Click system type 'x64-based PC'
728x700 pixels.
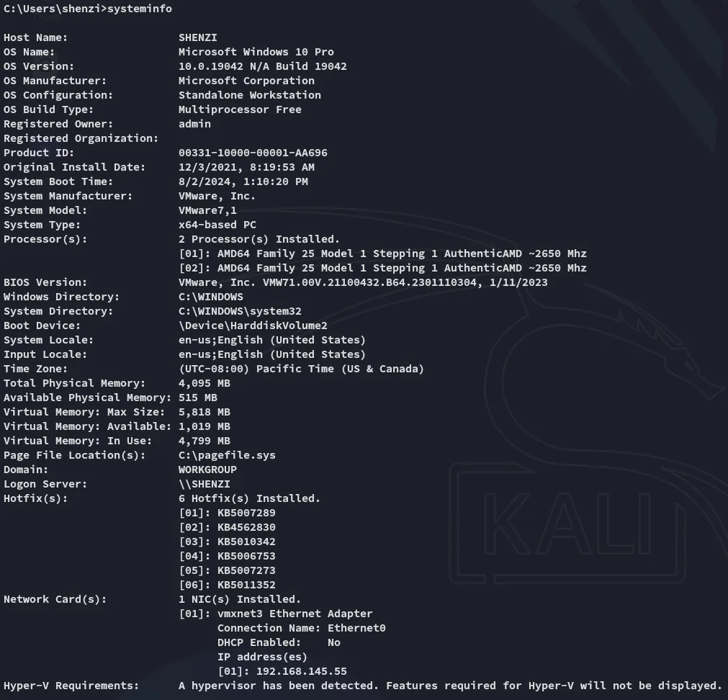(x=217, y=225)
